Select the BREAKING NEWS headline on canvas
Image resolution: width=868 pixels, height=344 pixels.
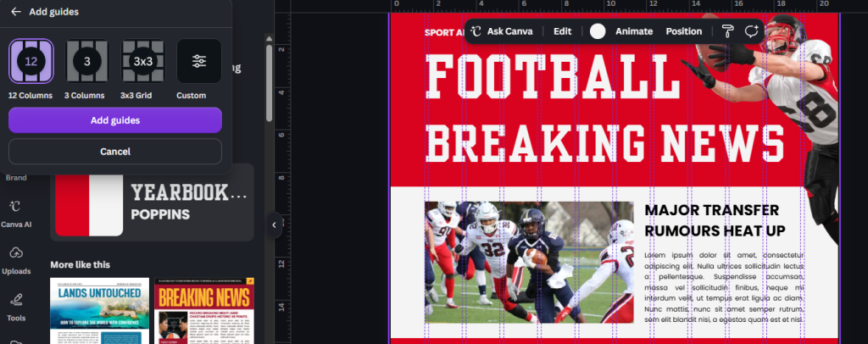coord(606,141)
